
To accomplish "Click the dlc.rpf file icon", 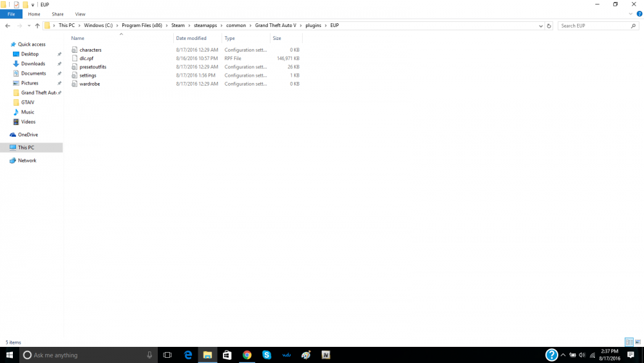I will click(x=74, y=59).
